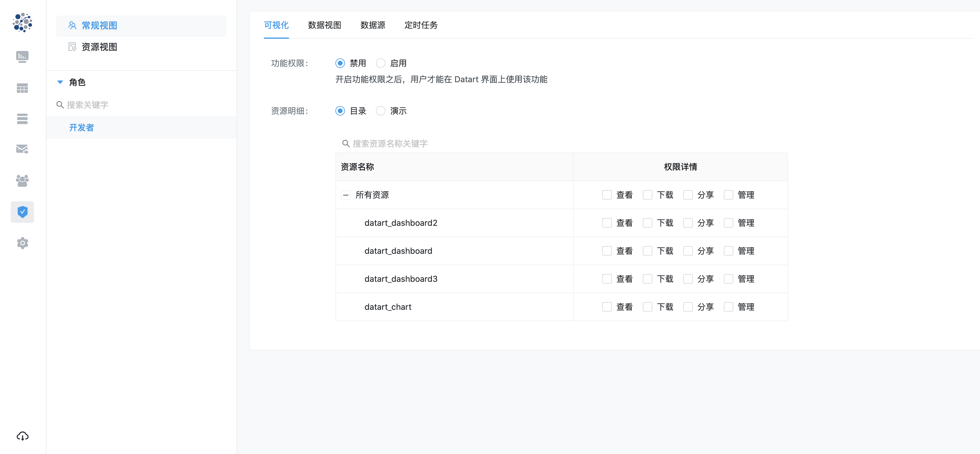Collapse the 所有资源 tree row
980x454 pixels.
[346, 195]
